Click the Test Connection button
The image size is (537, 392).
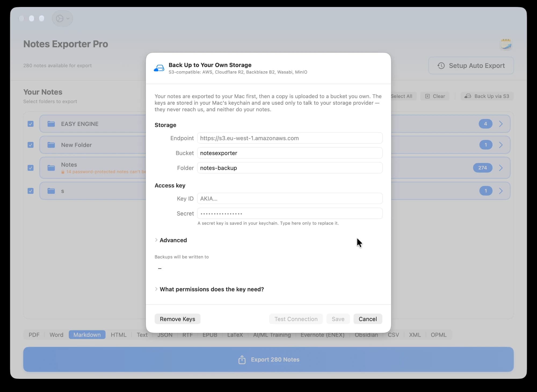(296, 319)
